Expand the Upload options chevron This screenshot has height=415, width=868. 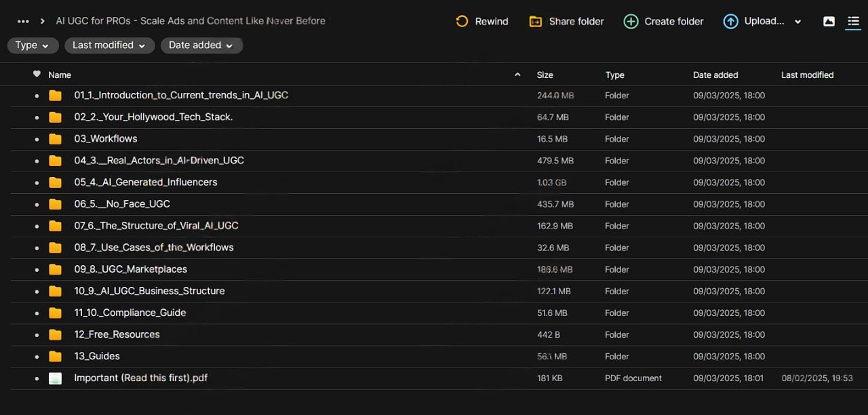pos(797,22)
